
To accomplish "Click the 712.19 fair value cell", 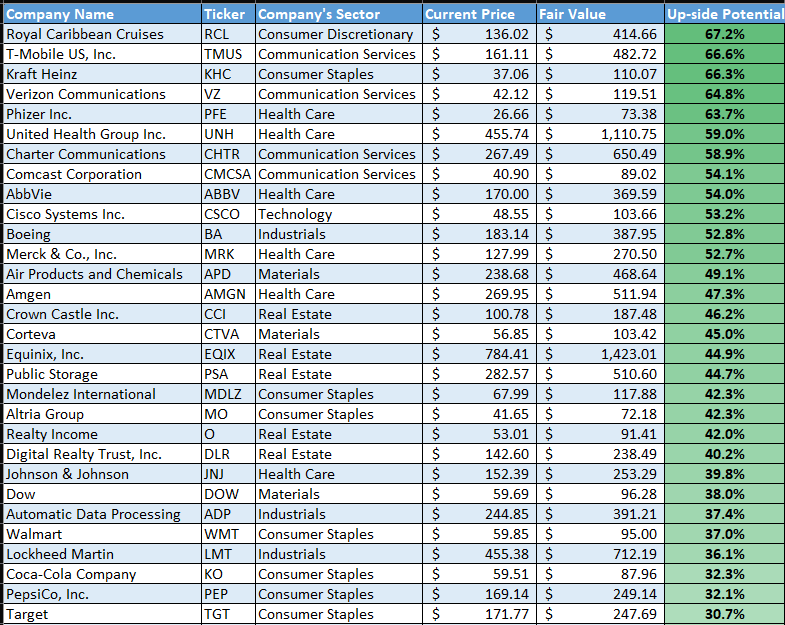I will (600, 554).
